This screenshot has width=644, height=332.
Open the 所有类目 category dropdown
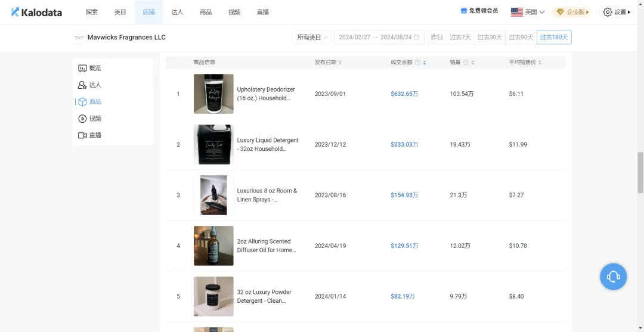(x=312, y=38)
